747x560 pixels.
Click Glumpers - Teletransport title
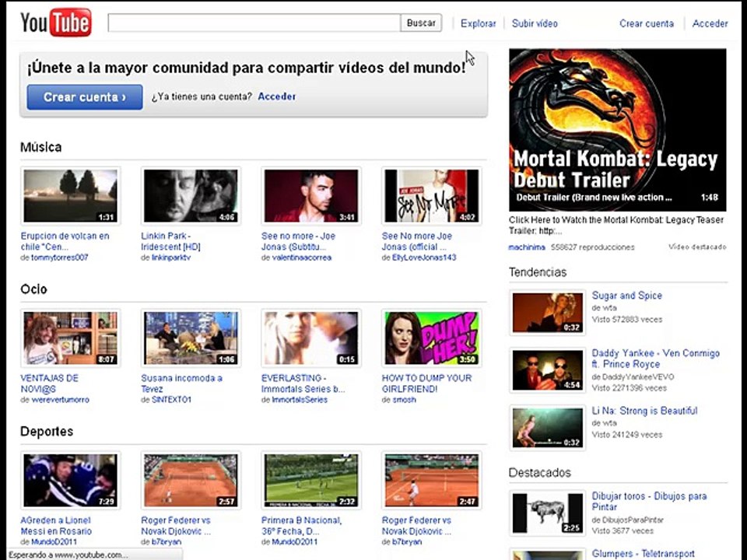[x=644, y=554]
